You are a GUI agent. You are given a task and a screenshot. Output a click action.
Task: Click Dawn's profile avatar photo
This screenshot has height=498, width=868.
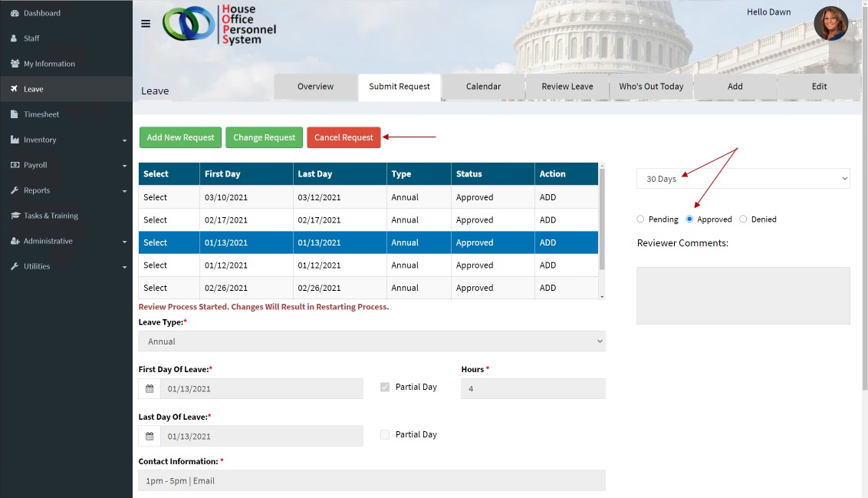tap(830, 24)
